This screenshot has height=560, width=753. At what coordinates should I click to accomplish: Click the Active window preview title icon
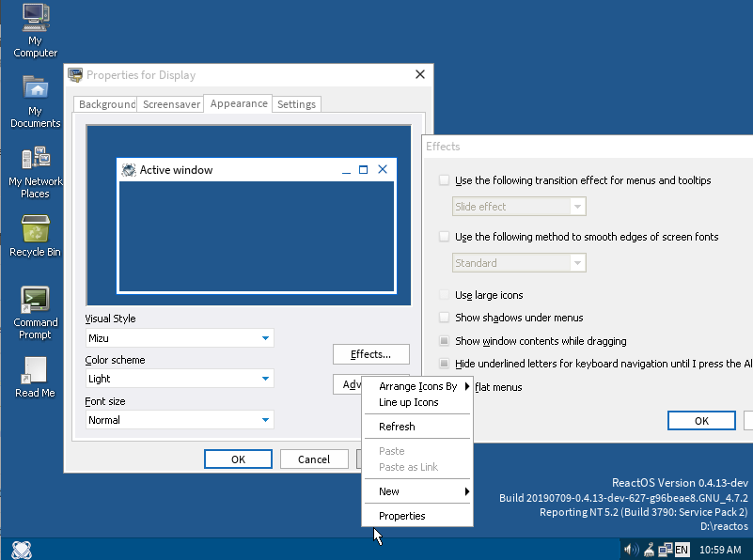pyautogui.click(x=128, y=170)
